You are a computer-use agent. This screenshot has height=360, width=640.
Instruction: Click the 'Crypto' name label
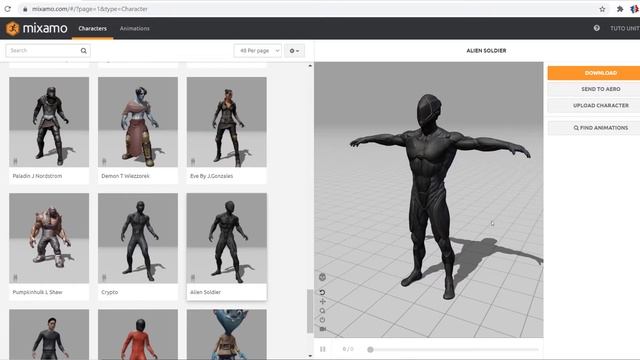109,292
